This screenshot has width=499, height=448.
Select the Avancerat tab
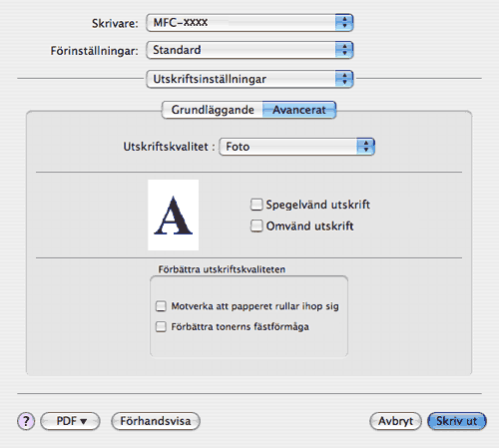click(299, 110)
